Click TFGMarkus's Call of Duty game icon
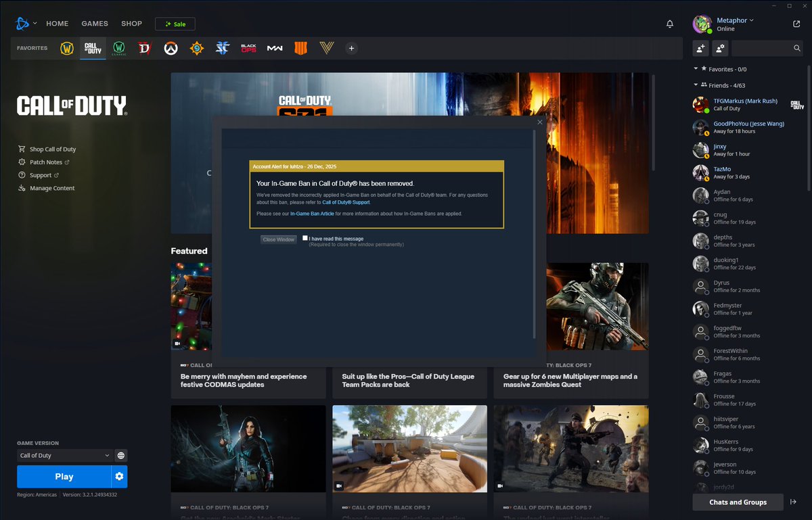The height and width of the screenshot is (520, 812). click(798, 104)
